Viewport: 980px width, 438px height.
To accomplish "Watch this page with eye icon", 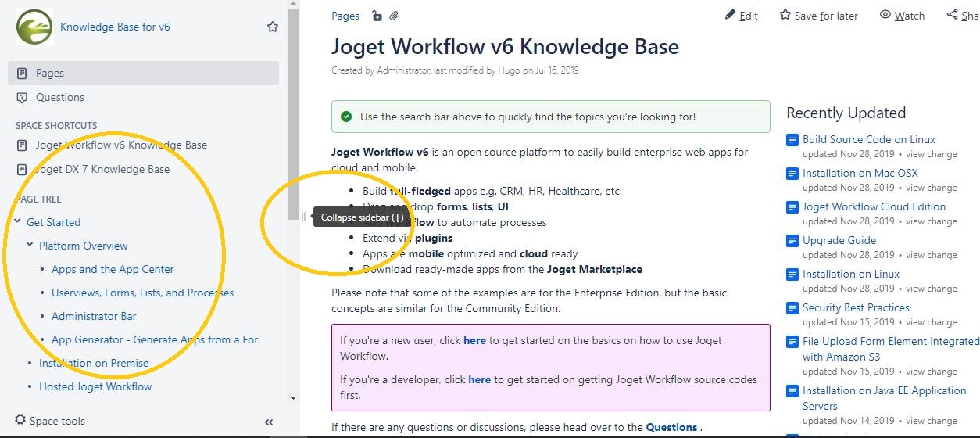I will pos(902,15).
